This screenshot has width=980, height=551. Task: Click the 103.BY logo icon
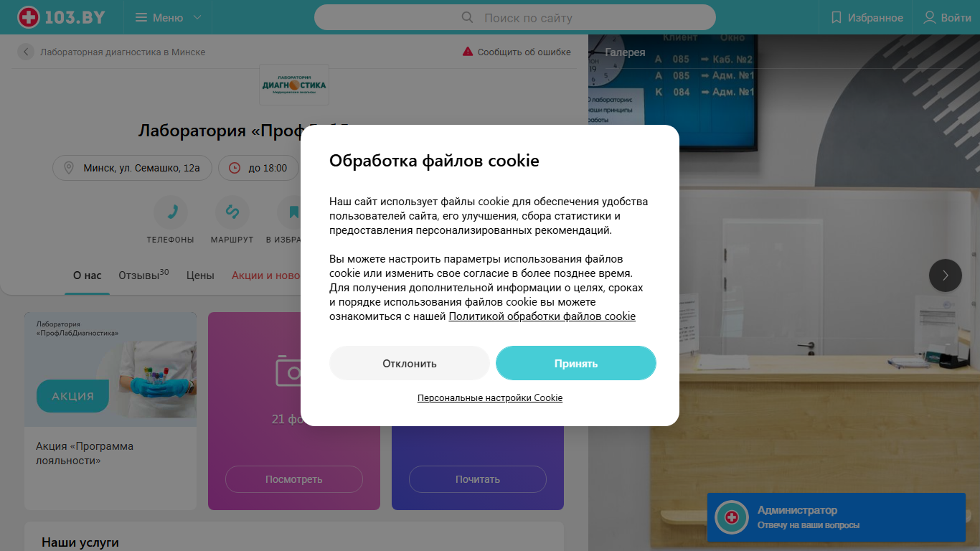click(29, 17)
